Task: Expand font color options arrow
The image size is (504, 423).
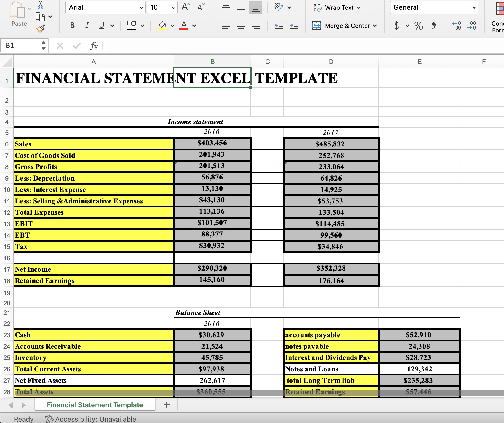Action: click(194, 26)
